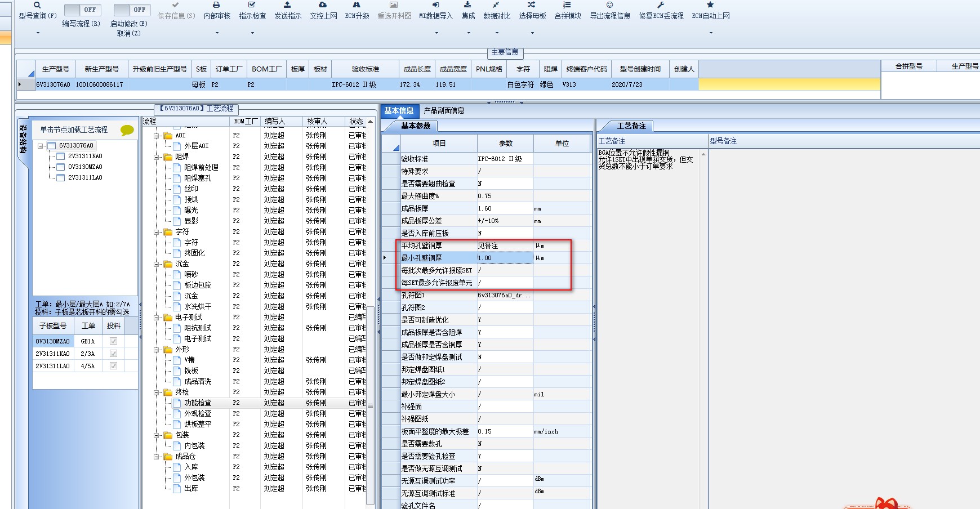Collapse the 外形 process group
The image size is (980, 509).
(157, 350)
